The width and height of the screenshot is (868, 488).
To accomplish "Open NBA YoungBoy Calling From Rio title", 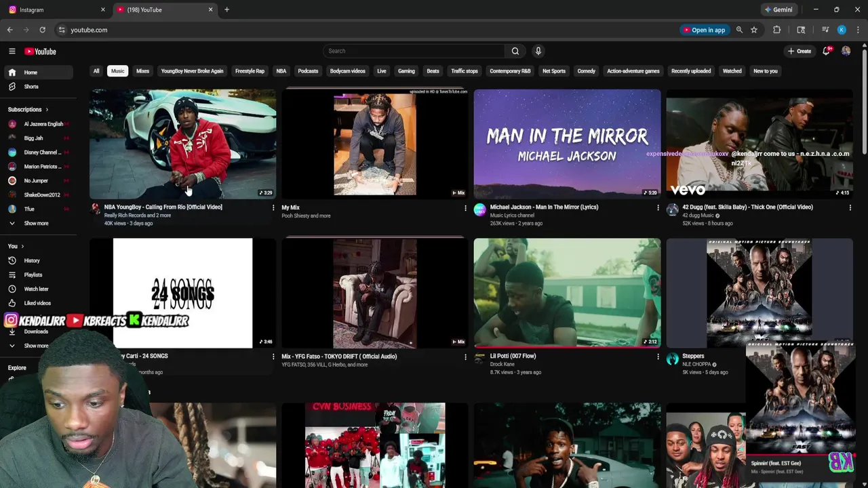I will [163, 207].
